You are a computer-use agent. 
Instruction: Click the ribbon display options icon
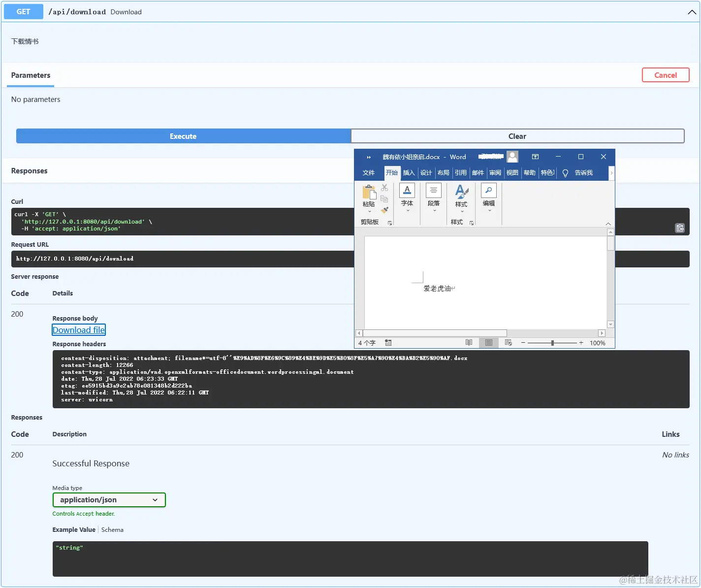[x=536, y=157]
